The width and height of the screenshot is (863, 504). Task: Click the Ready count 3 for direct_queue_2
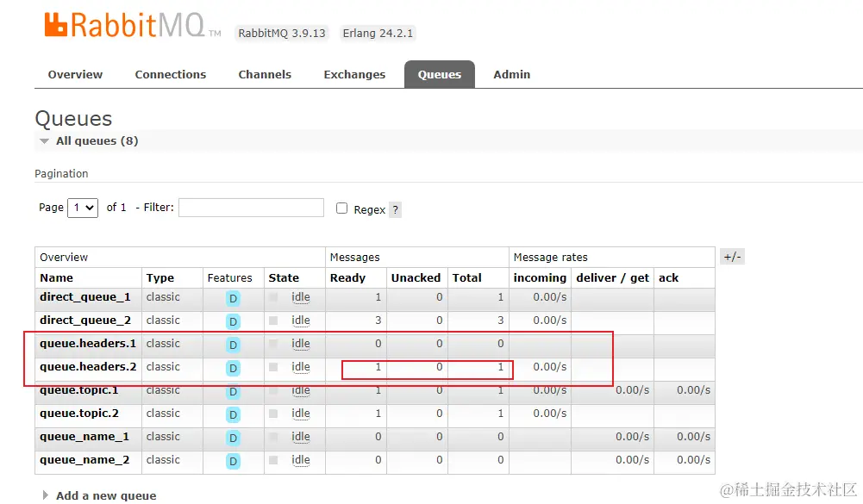(x=378, y=320)
